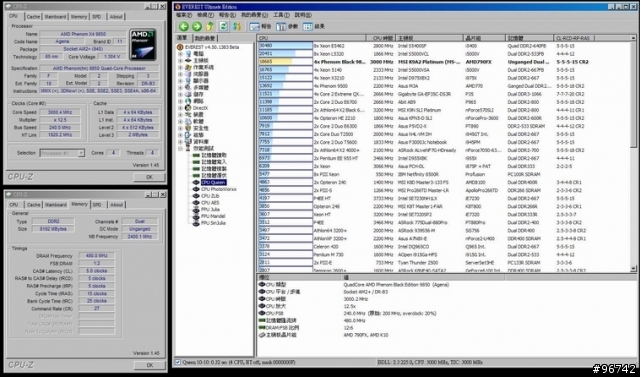Click OK in the upper CPU-Z window
The width and height of the screenshot is (640, 377).
click(x=149, y=177)
